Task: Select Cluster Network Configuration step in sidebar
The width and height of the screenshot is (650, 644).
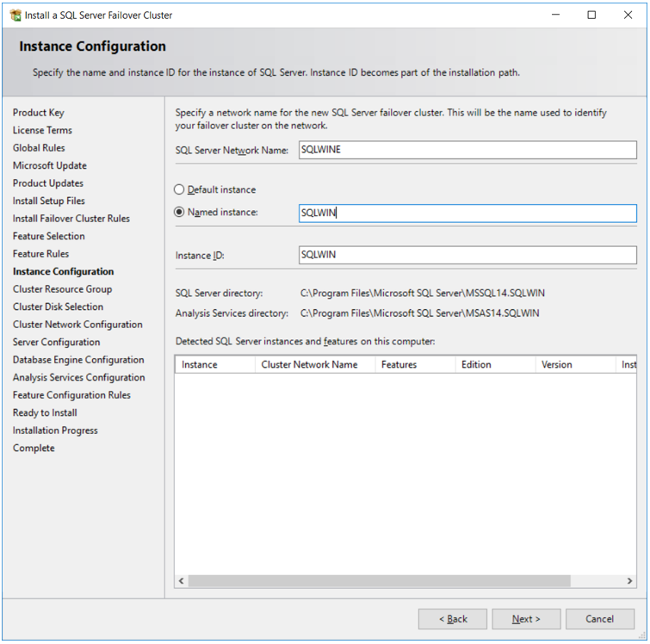Action: [77, 325]
